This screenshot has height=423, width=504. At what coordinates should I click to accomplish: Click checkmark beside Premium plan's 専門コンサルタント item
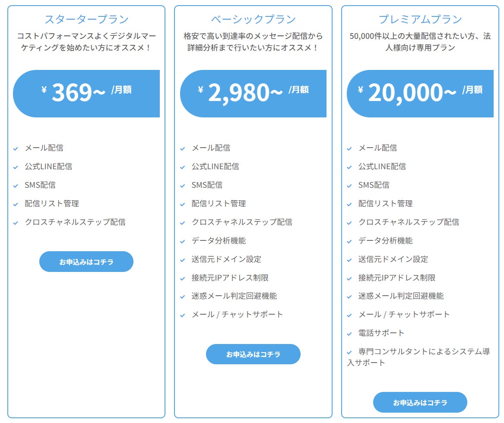pyautogui.click(x=349, y=352)
